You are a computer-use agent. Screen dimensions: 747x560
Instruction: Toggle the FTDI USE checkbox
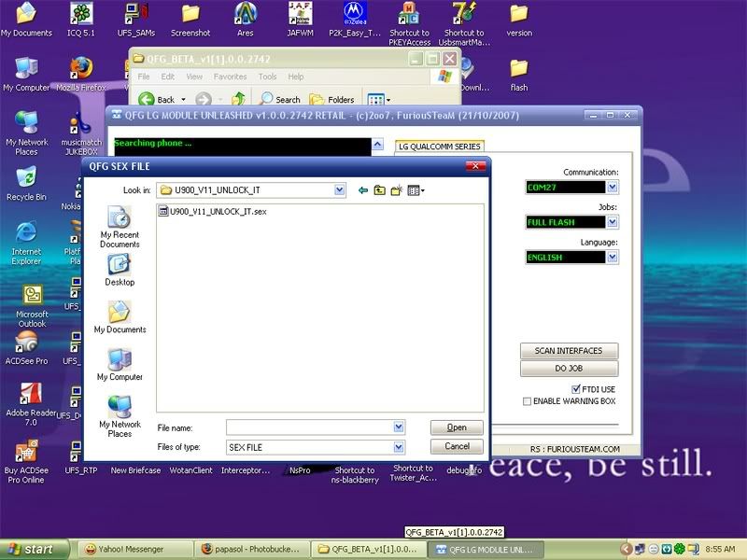click(x=575, y=389)
